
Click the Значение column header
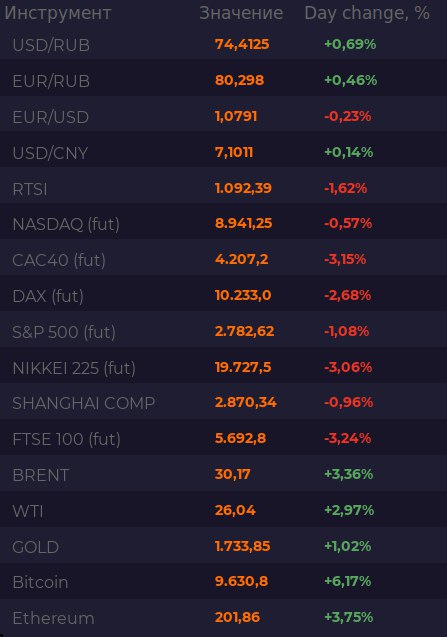pos(241,13)
